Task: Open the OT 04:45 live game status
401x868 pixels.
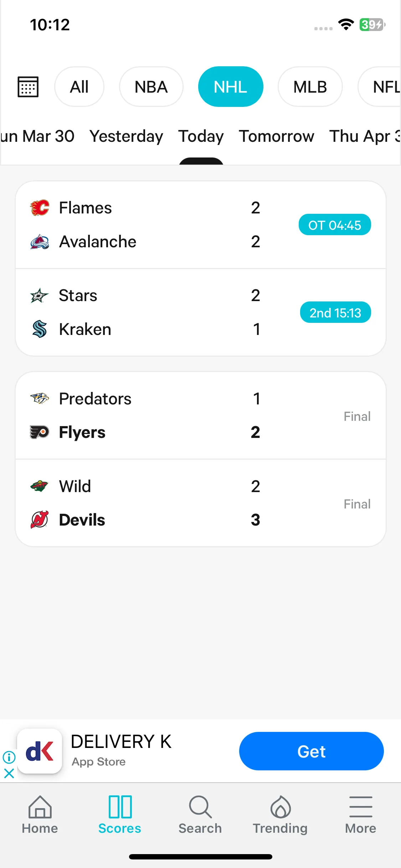Action: (335, 225)
